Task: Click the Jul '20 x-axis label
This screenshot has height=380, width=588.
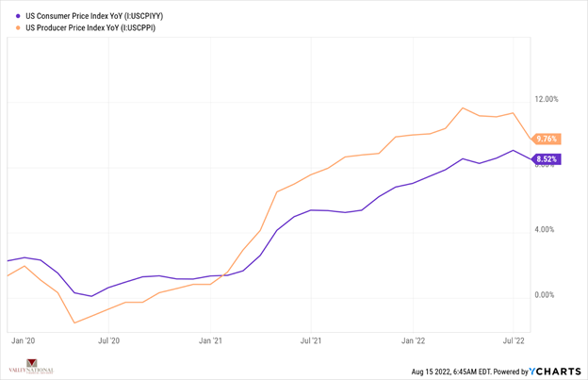Action: coord(109,339)
